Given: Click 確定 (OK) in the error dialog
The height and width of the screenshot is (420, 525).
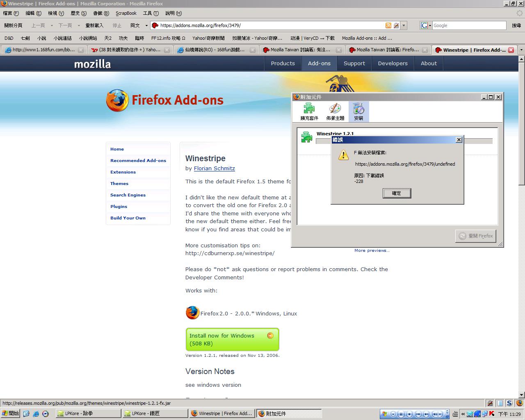Looking at the screenshot, I should (397, 193).
